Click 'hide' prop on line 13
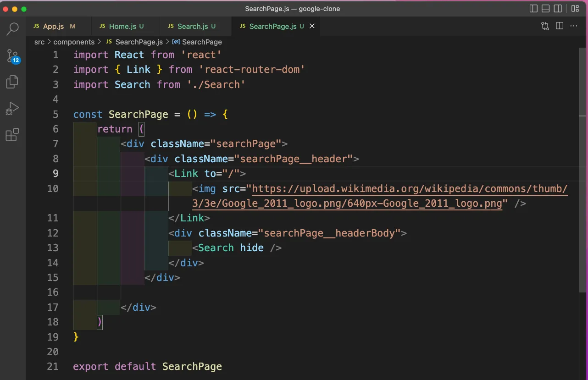Viewport: 588px width, 380px height. pos(252,248)
